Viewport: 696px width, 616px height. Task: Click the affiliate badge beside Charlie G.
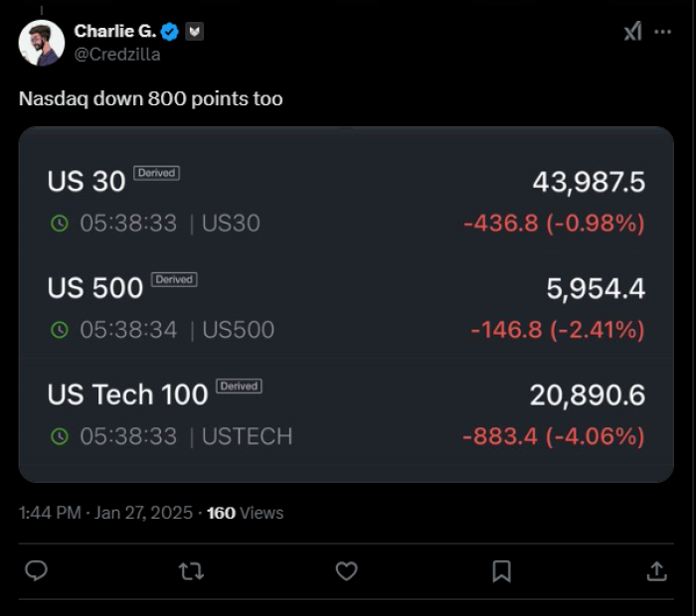pos(194,32)
